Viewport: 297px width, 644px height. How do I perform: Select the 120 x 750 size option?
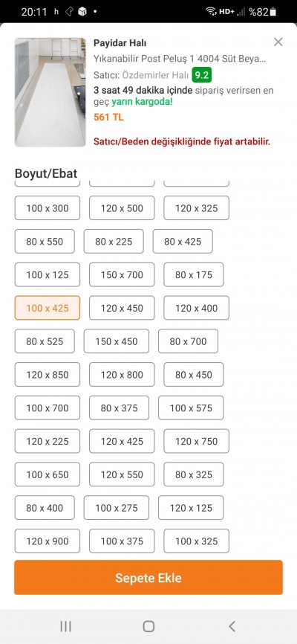coord(197,441)
